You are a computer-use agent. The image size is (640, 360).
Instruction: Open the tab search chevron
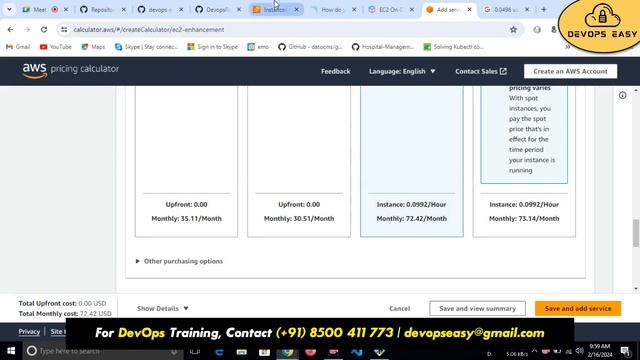[9, 9]
